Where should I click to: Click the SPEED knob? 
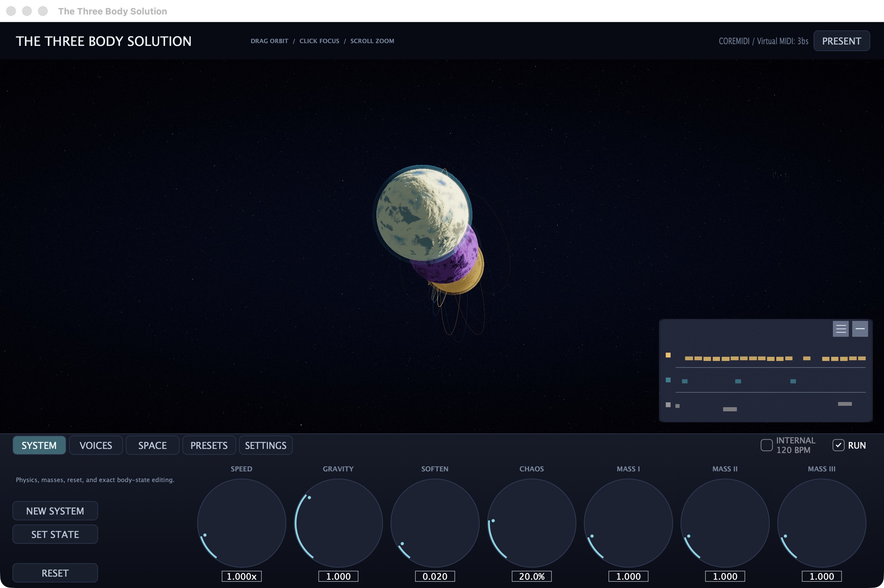pos(242,523)
